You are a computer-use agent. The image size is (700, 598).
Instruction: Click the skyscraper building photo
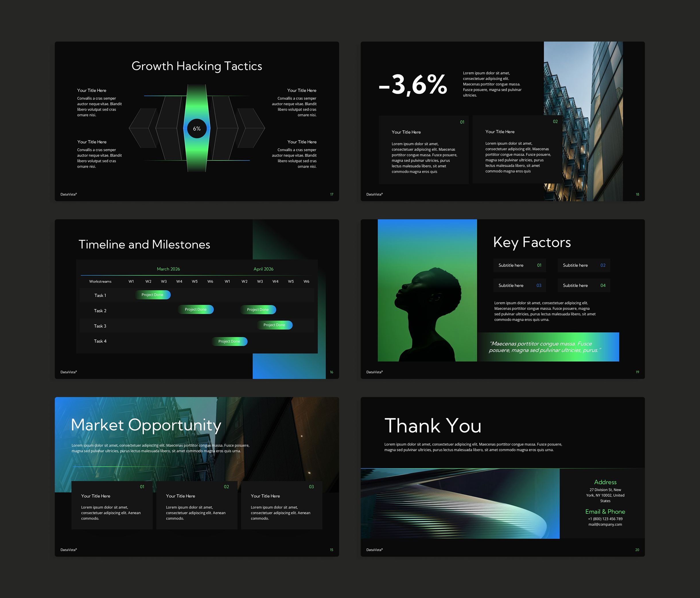tap(583, 122)
